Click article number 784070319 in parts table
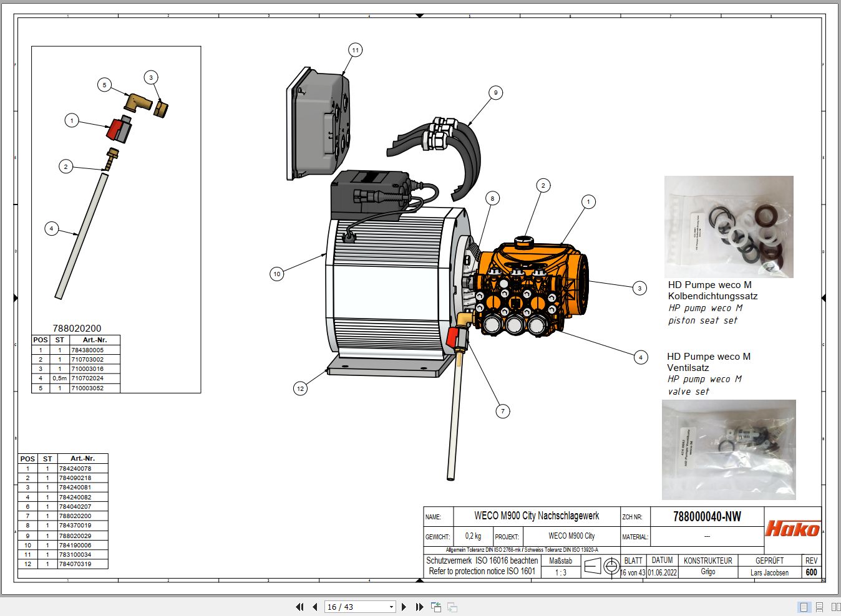The width and height of the screenshot is (841, 616). pos(75,564)
